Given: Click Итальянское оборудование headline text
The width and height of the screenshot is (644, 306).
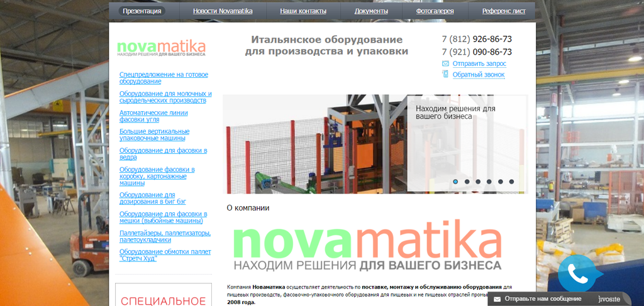Looking at the screenshot, I should (326, 45).
